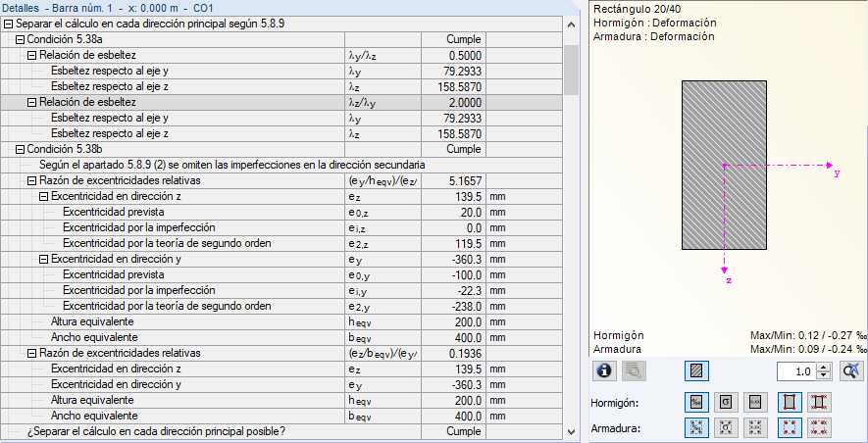Increase scale factor with up arrow
Screen dimensions: 868x443
pyautogui.click(x=824, y=368)
